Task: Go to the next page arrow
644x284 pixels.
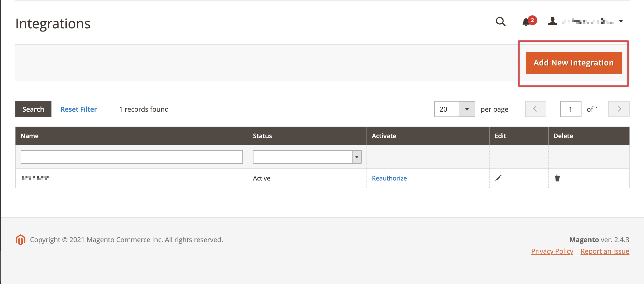Action: pyautogui.click(x=619, y=109)
